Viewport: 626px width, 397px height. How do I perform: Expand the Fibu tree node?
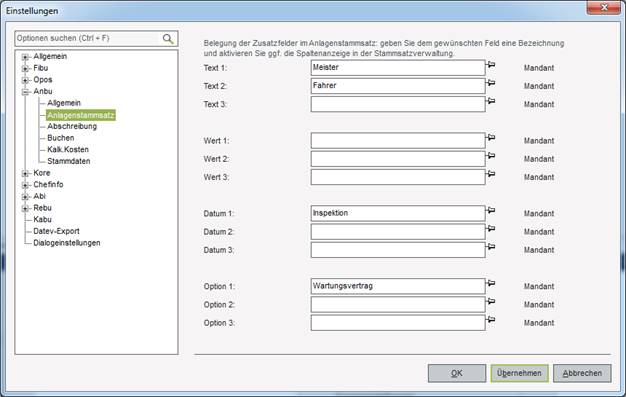(x=25, y=68)
